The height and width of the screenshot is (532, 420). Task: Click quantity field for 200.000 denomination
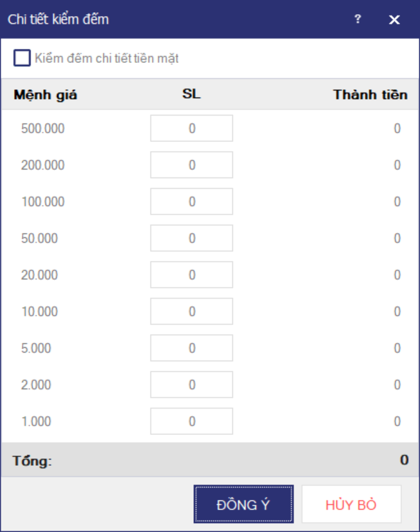click(191, 165)
